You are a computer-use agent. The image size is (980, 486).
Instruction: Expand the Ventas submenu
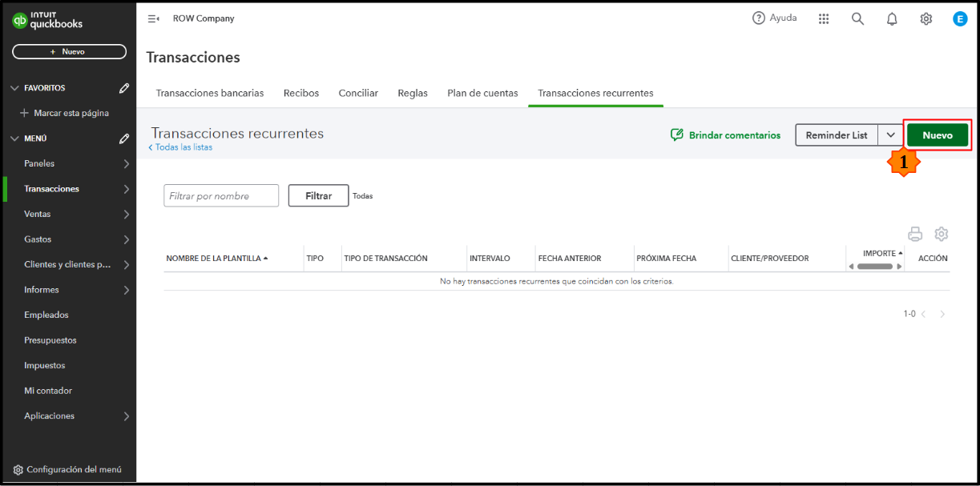(x=126, y=214)
